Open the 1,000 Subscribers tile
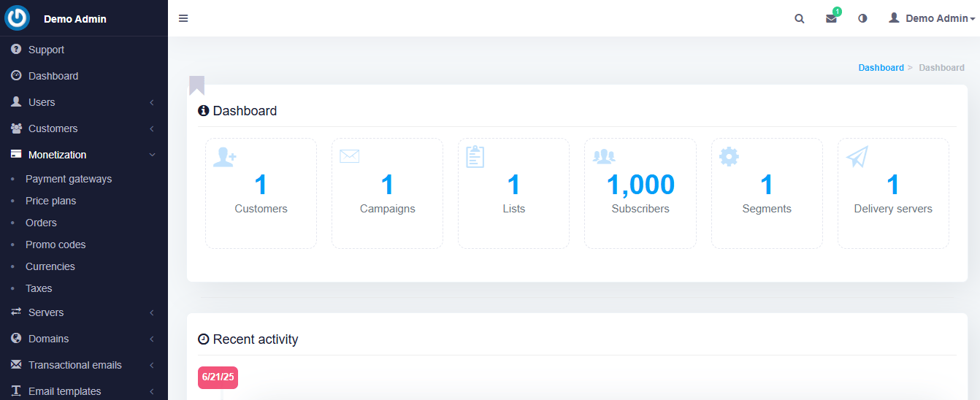 [x=640, y=193]
